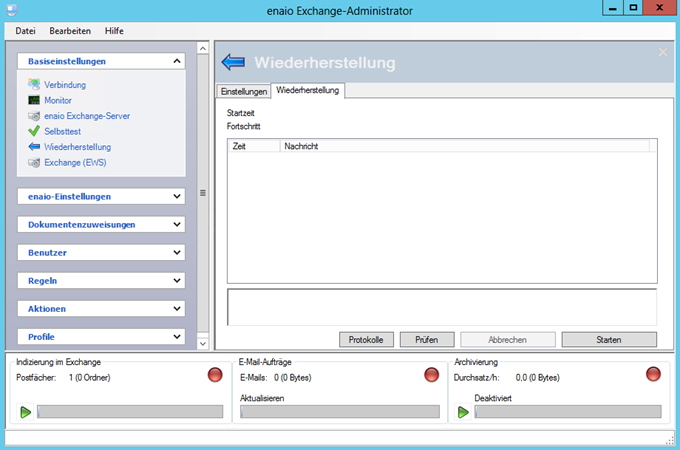The height and width of the screenshot is (450, 680).
Task: Expand the Benutzer section
Action: 177,253
